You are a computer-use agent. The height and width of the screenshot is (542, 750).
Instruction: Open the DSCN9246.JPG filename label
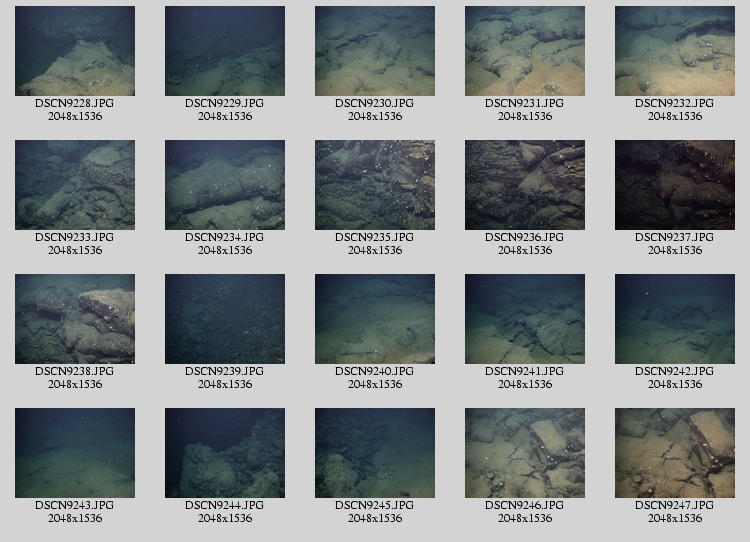[525, 505]
